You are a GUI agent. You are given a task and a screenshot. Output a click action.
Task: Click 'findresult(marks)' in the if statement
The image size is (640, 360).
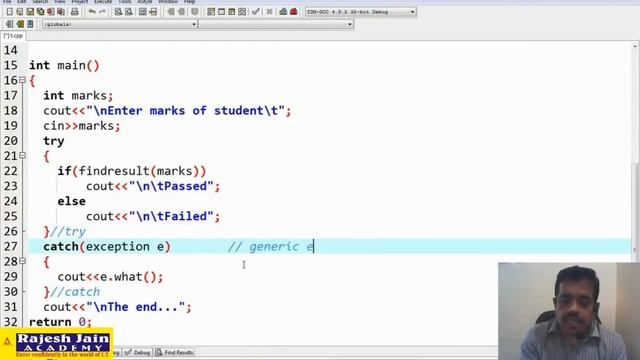pos(139,171)
